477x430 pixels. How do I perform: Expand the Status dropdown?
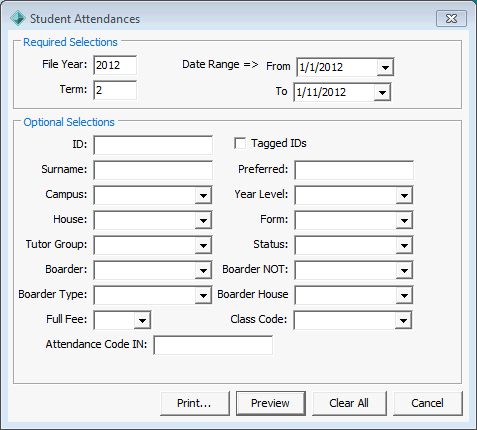click(x=404, y=245)
